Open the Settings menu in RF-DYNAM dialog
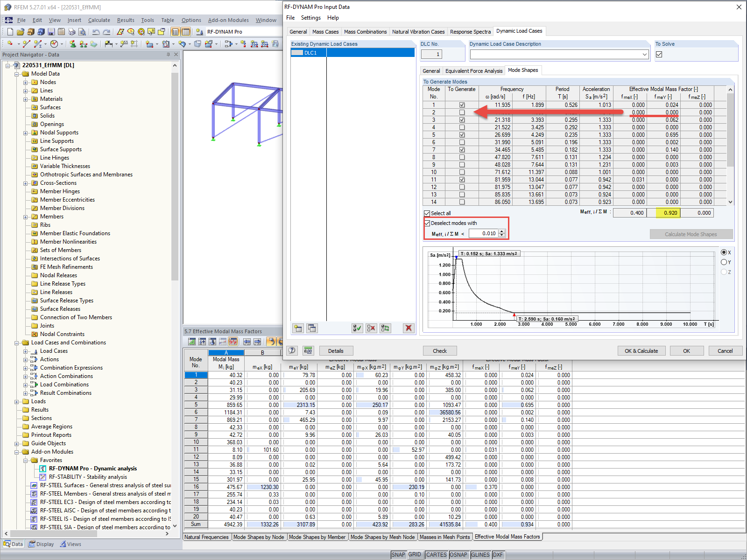Image resolution: width=747 pixels, height=560 pixels. coord(310,18)
